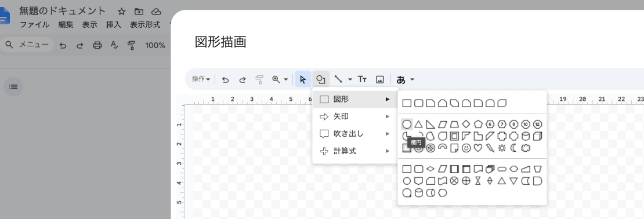Choose the can (cylinder) shape next to cube
Image resolution: width=644 pixels, height=219 pixels.
526,136
